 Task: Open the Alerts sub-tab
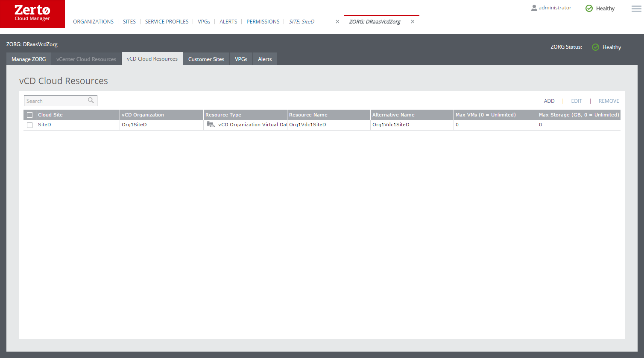click(x=265, y=59)
